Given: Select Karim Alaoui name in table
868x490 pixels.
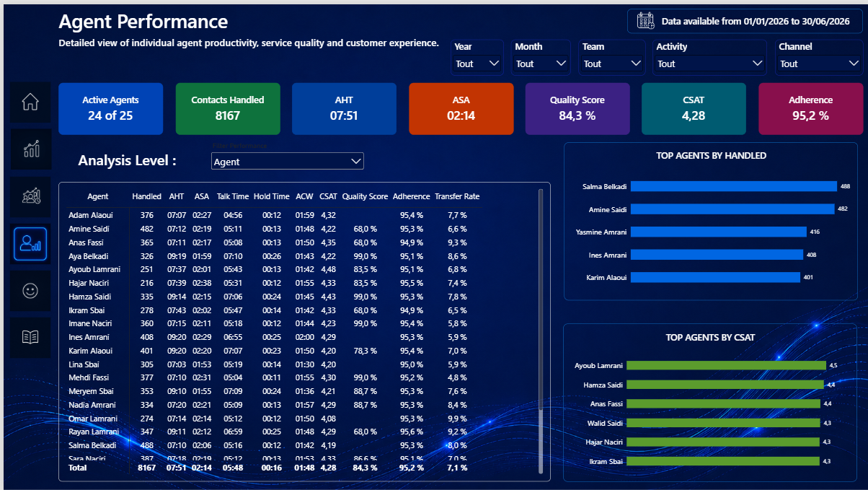Looking at the screenshot, I should (90, 351).
